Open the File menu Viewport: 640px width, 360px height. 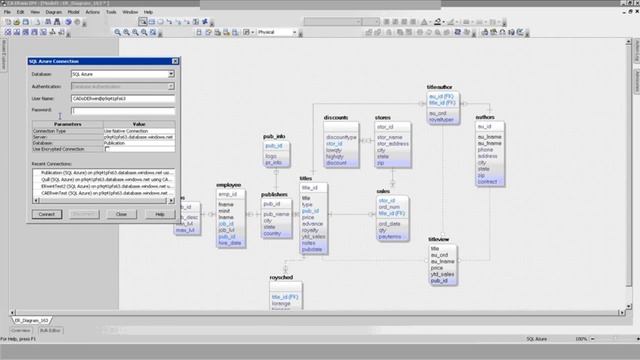click(7, 12)
